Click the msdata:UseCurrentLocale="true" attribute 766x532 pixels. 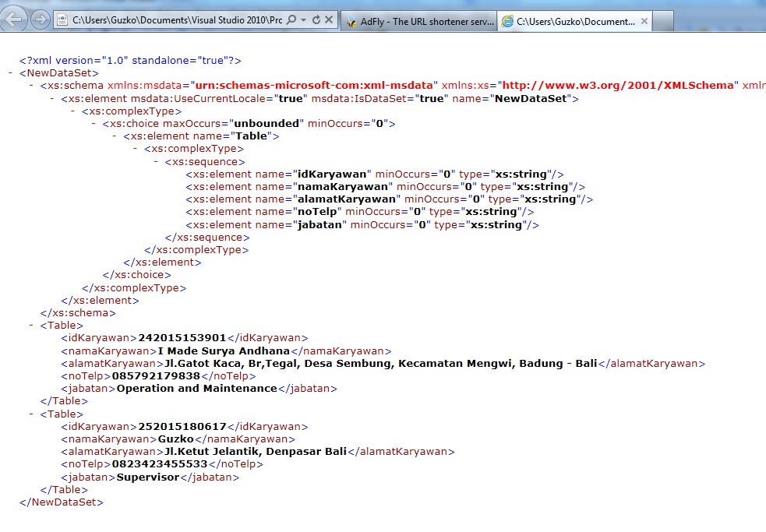[219, 99]
